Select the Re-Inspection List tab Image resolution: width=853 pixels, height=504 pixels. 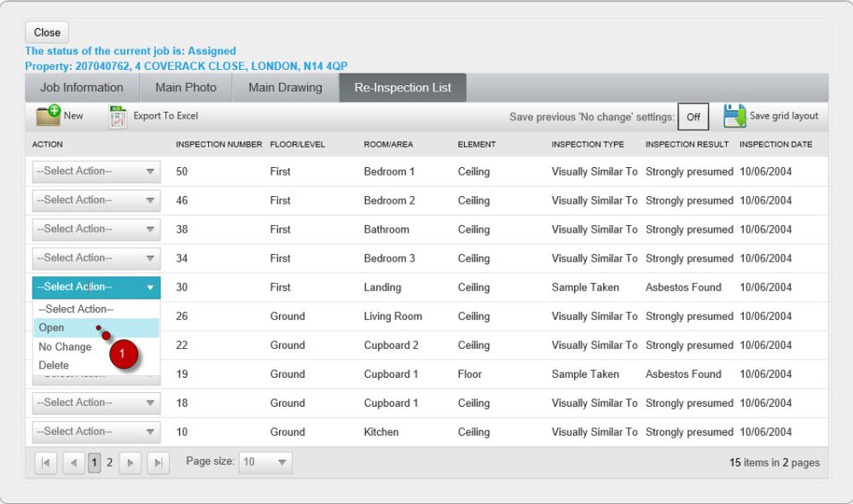click(x=403, y=88)
